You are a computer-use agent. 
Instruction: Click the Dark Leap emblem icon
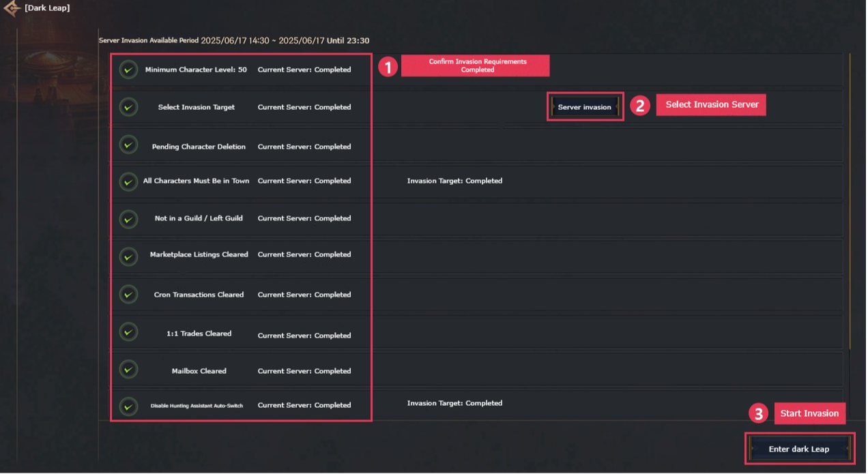[12, 9]
